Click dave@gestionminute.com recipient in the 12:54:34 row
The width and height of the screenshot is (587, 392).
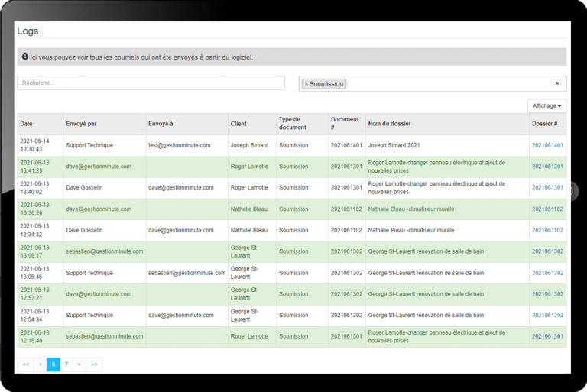tap(181, 316)
